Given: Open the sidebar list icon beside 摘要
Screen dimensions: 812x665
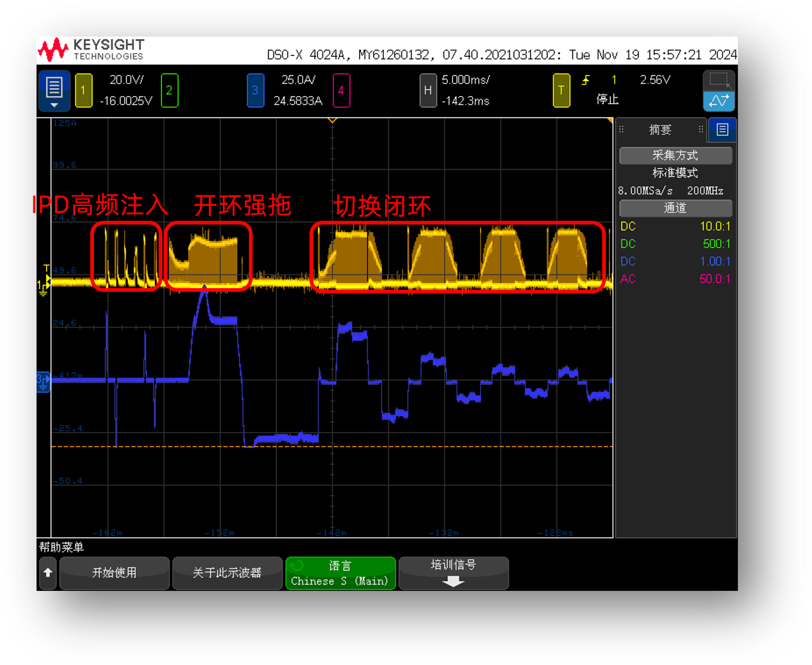Looking at the screenshot, I should 722,129.
